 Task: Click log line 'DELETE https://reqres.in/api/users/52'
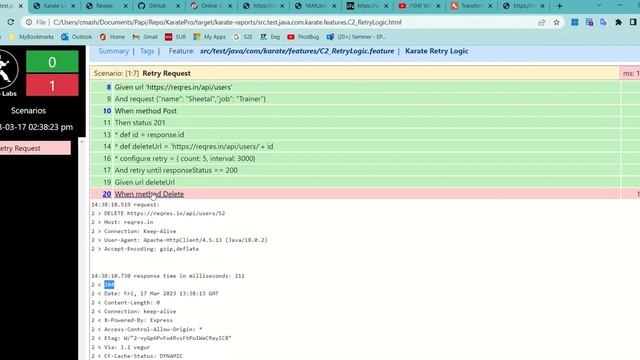[158, 213]
